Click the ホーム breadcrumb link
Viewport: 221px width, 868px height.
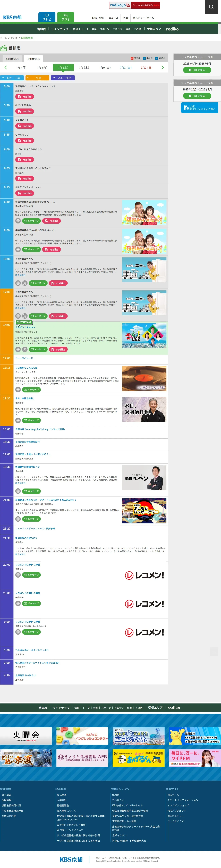[x=3, y=38]
